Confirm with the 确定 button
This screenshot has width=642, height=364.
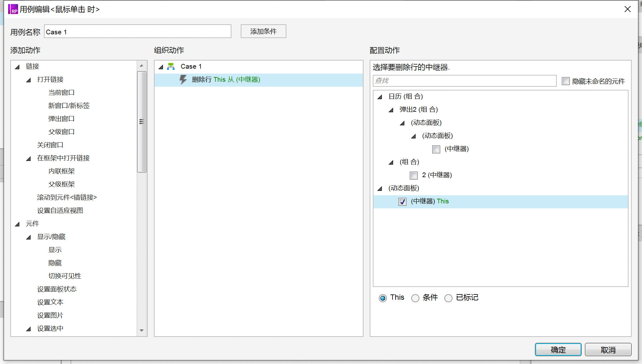click(558, 350)
